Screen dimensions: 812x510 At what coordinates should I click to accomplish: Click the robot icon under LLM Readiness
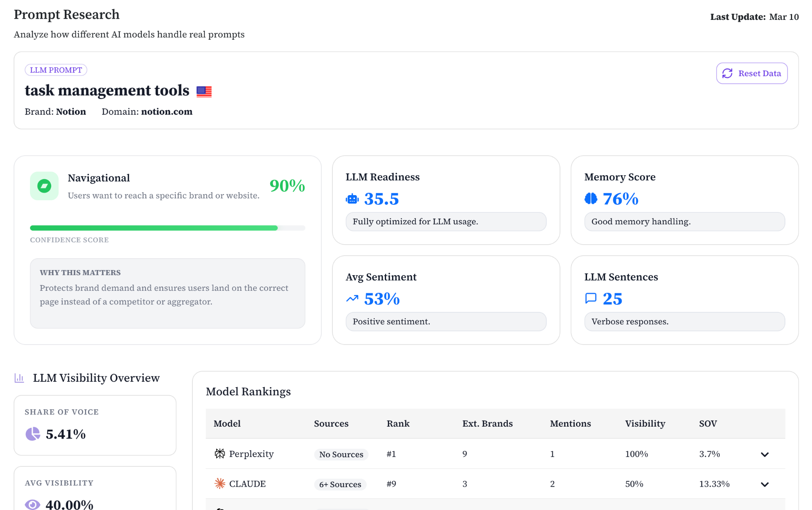point(352,198)
